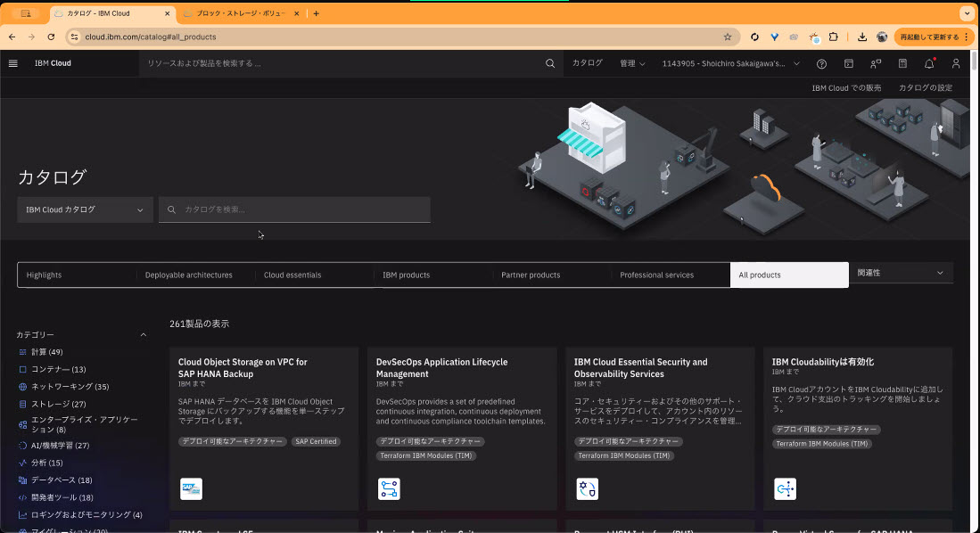Filter by ロギングおよびモニタリング (4) category

[x=86, y=515]
